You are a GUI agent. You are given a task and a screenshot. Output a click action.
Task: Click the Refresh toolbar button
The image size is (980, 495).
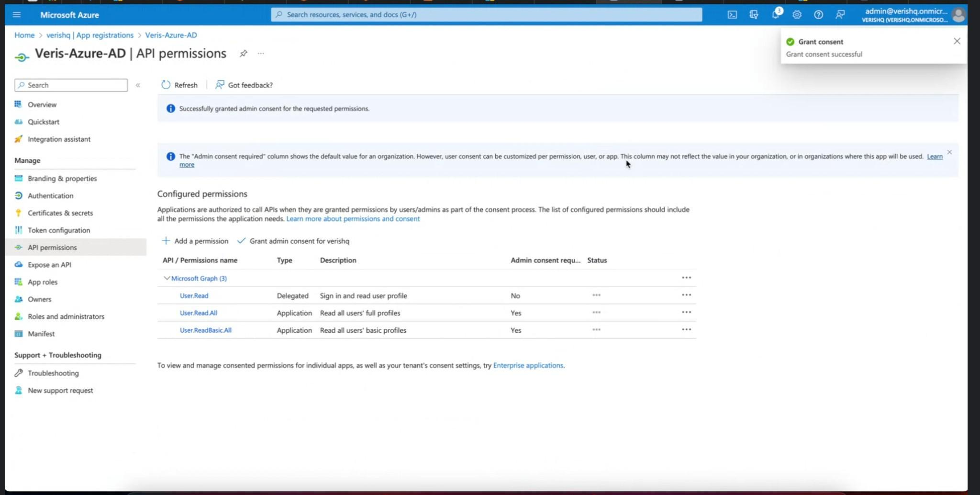(x=179, y=85)
